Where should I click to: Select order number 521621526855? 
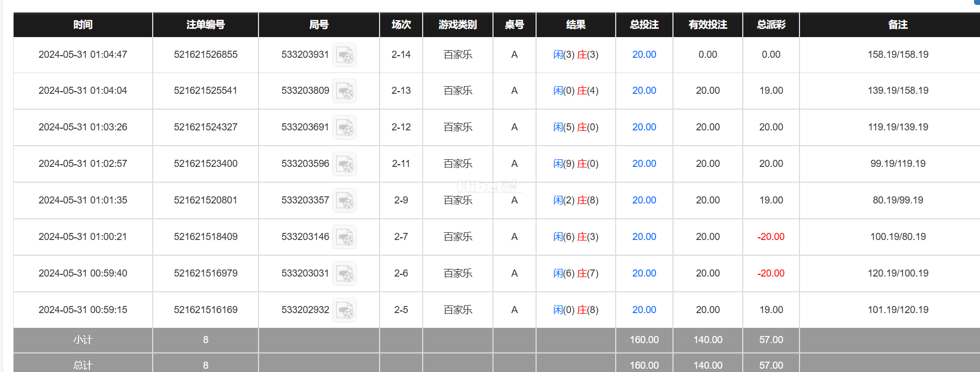[206, 55]
